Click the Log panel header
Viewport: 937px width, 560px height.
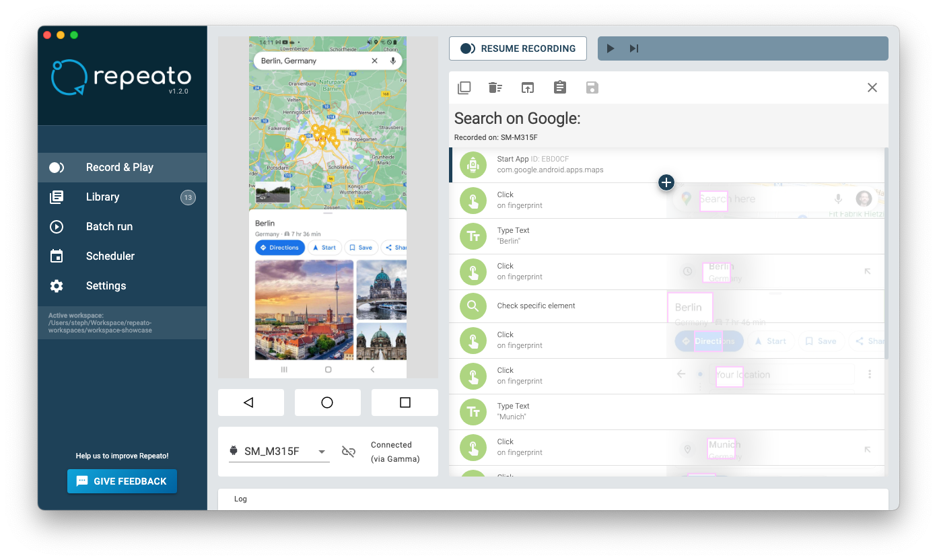click(553, 499)
